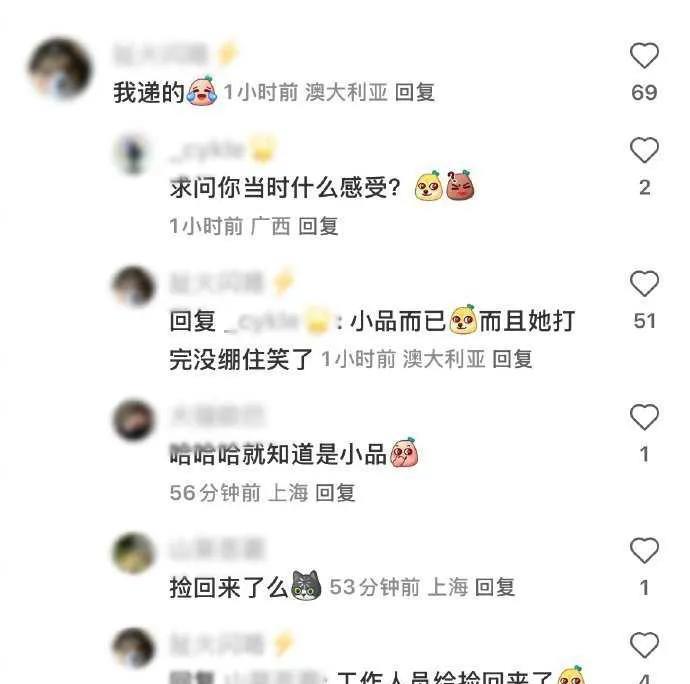Like the comment with 69 likes

pyautogui.click(x=644, y=55)
